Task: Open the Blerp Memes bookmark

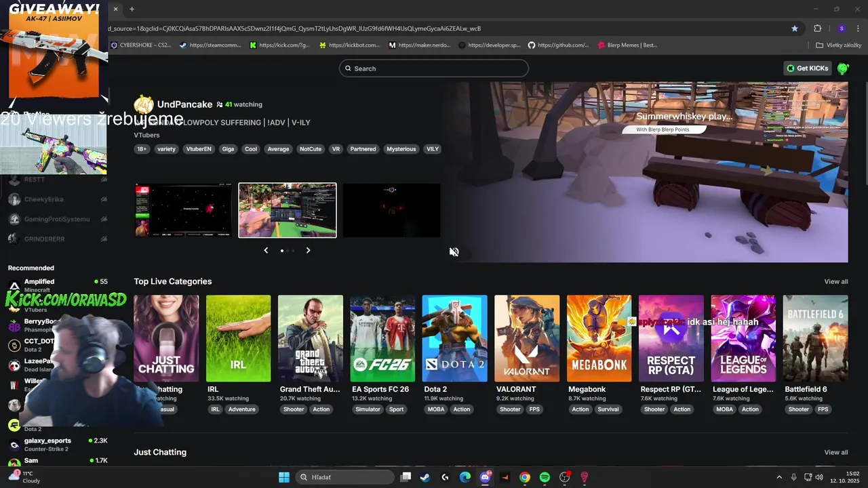Action: tap(627, 45)
